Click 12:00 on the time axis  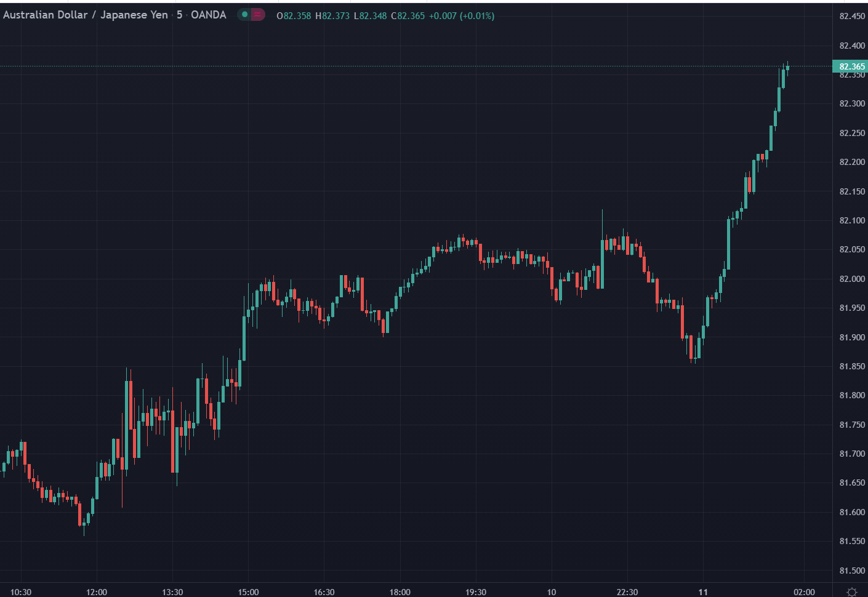pos(97,592)
